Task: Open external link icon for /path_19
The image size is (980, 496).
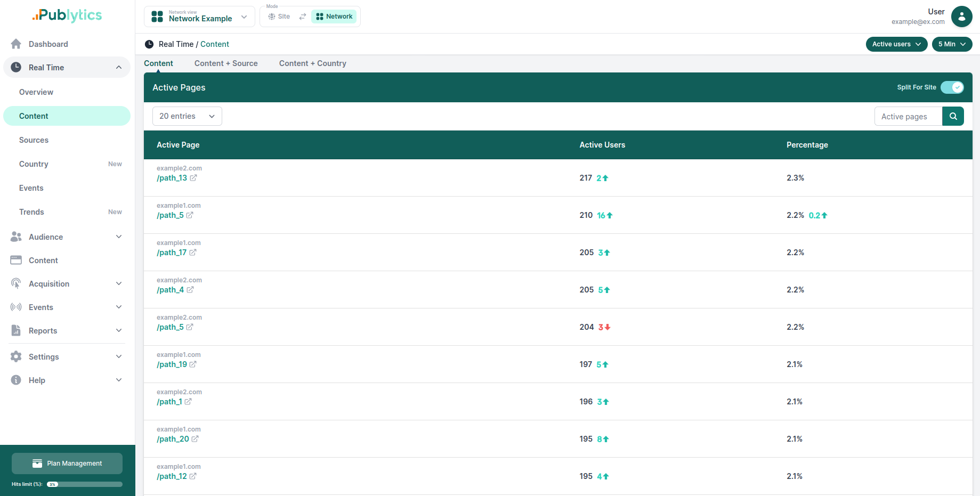Action: 193,364
